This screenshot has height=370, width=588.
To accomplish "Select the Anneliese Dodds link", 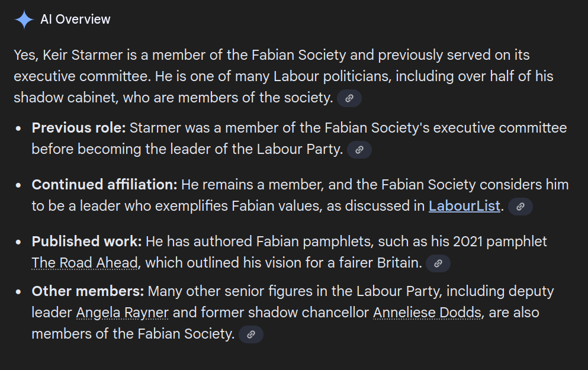I will coord(426,312).
